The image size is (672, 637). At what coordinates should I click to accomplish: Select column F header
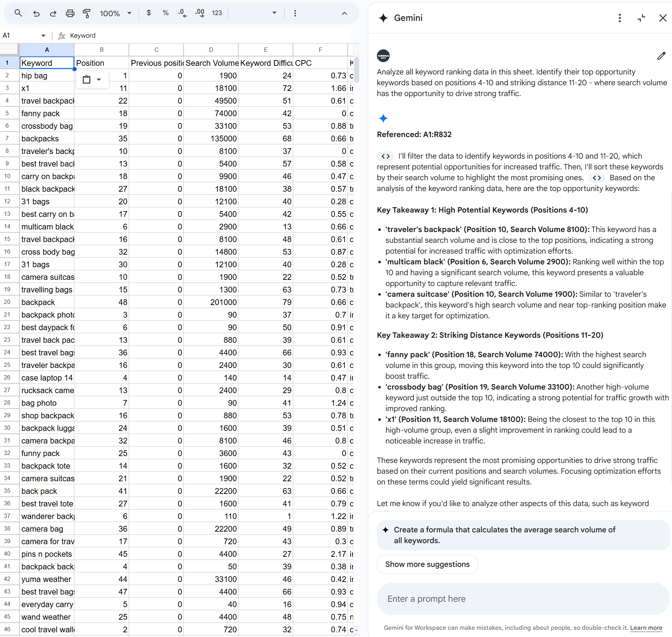tap(320, 50)
